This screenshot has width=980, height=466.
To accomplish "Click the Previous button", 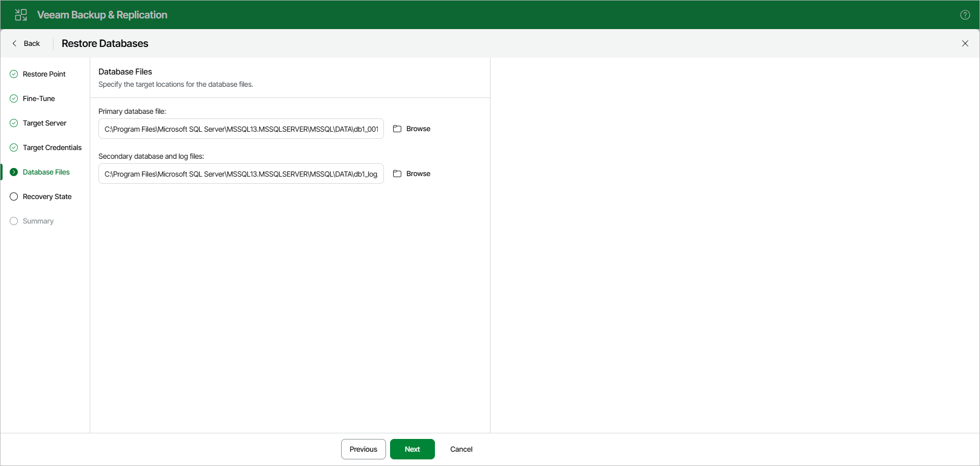I will click(364, 449).
